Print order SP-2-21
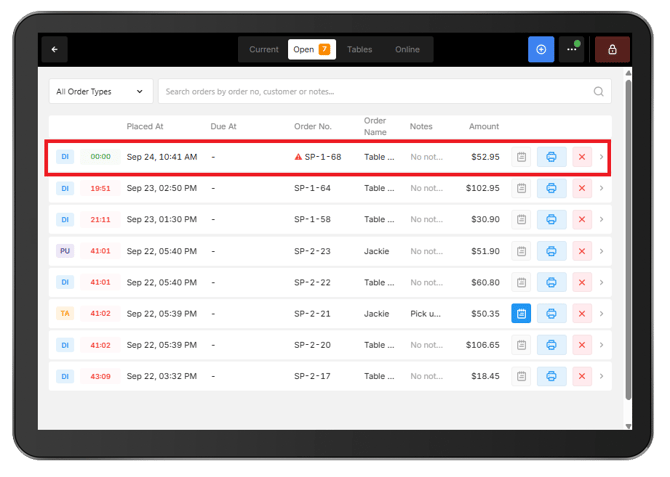Screen dimensions: 670x477 [x=552, y=314]
